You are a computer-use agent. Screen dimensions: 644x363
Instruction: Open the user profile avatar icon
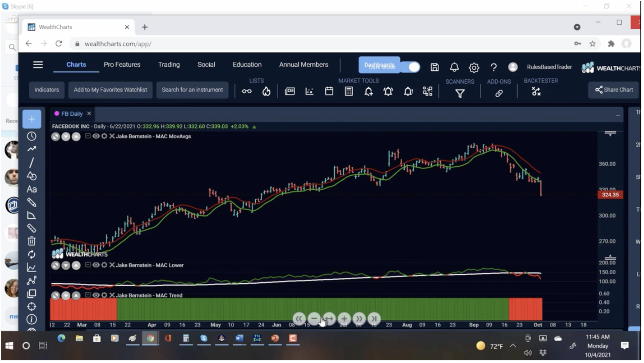pyautogui.click(x=513, y=67)
